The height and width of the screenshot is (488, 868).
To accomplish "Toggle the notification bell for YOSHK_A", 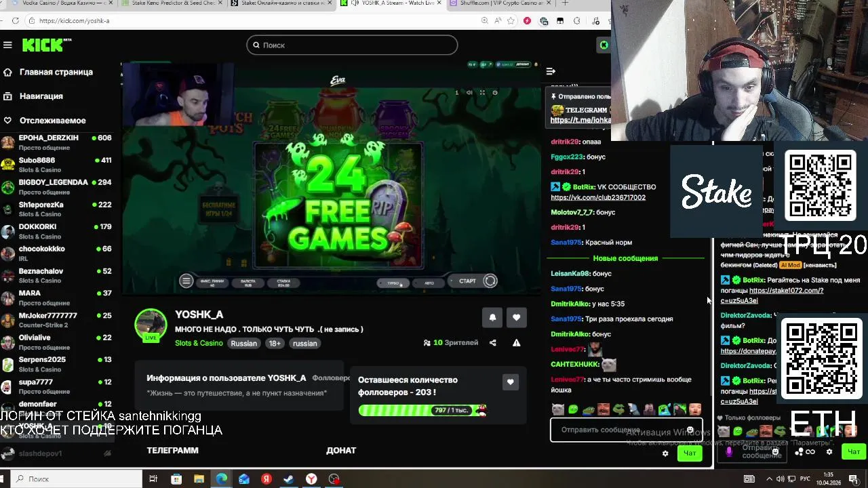I will click(493, 317).
